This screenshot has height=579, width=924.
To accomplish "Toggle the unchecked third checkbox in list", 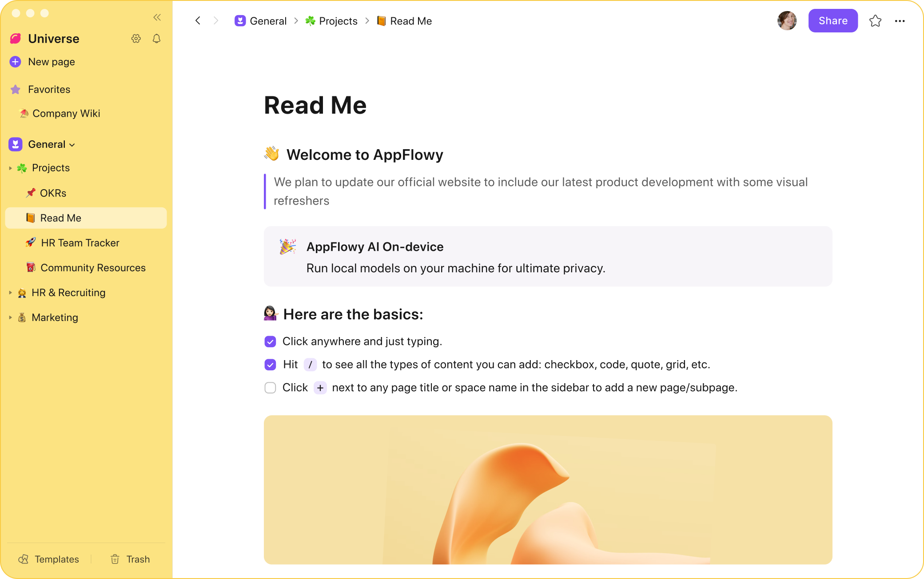I will click(271, 388).
